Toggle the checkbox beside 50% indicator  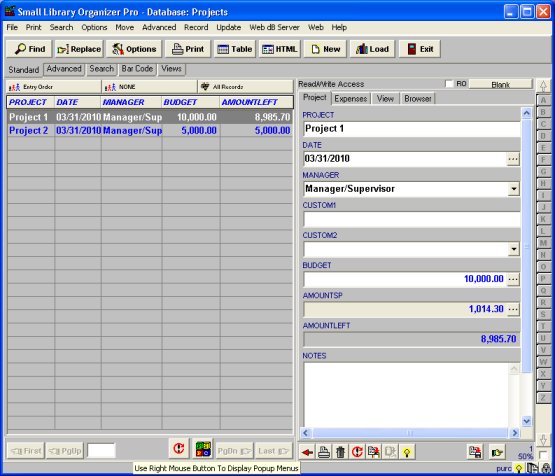pos(543,455)
